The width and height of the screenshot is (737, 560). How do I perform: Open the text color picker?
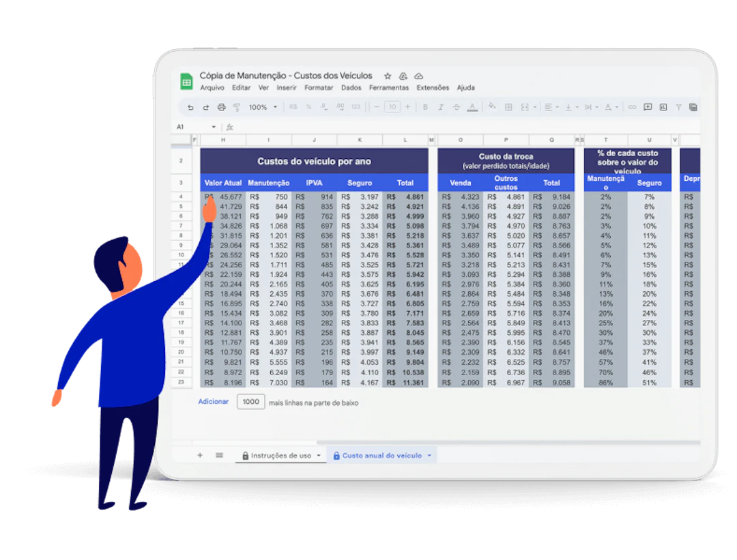(472, 107)
